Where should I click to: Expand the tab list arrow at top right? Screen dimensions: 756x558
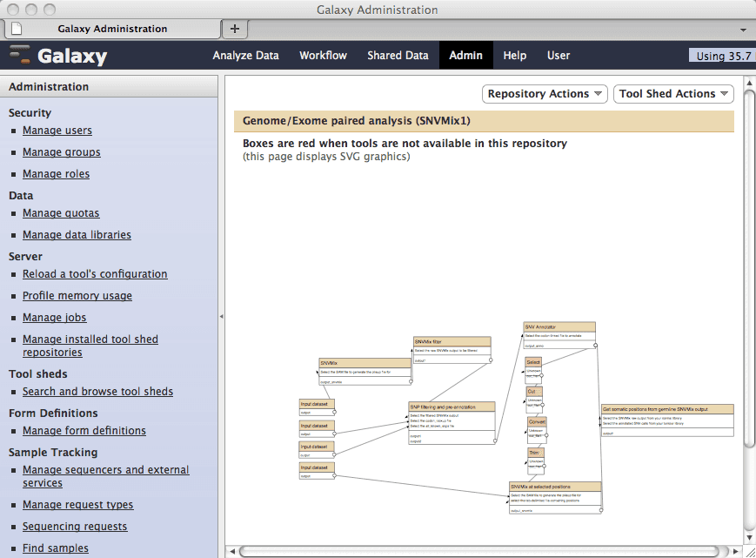(745, 29)
